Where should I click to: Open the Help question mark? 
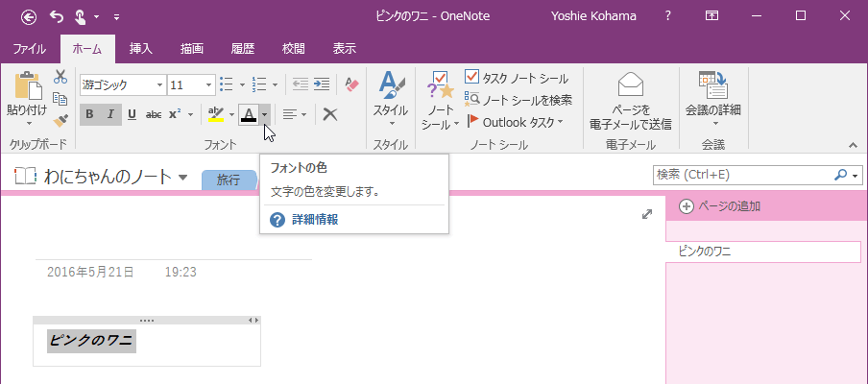[x=668, y=16]
